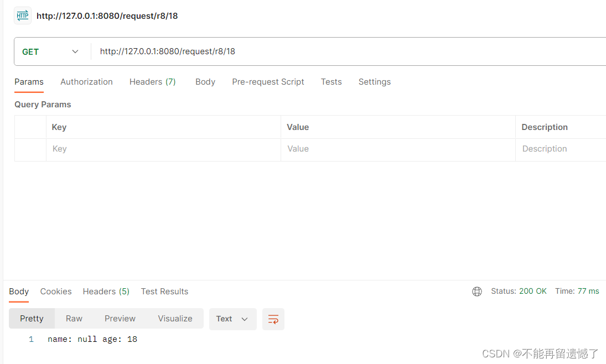The height and width of the screenshot is (364, 606).
Task: Open the request Body tab
Action: pyautogui.click(x=205, y=82)
